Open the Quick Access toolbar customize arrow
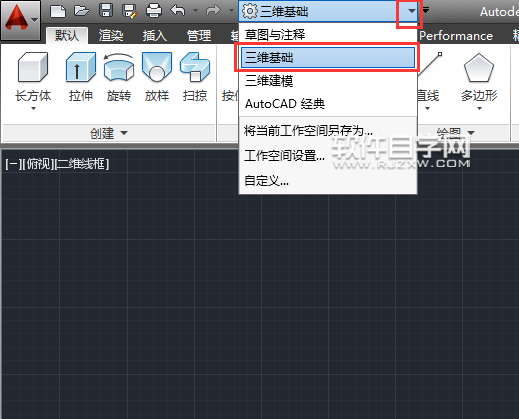 tap(426, 11)
